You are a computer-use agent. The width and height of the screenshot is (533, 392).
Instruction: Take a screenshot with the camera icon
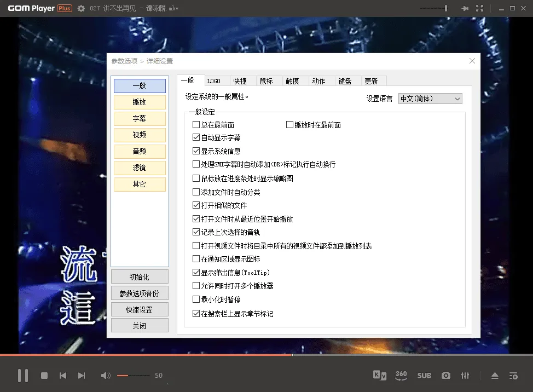(445, 376)
